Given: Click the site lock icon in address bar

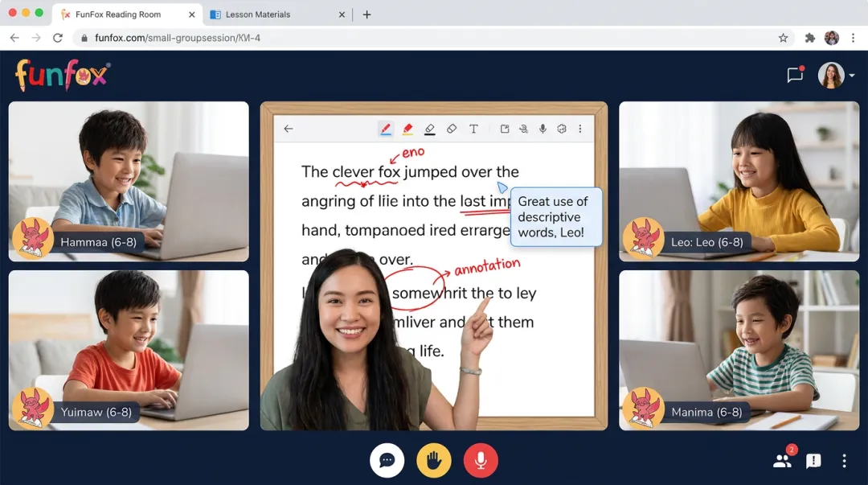Looking at the screenshot, I should pos(84,38).
